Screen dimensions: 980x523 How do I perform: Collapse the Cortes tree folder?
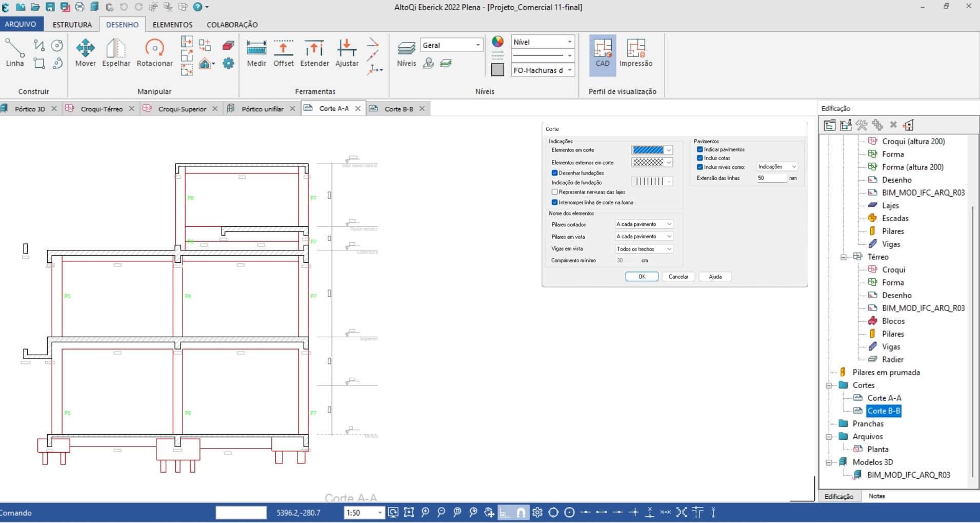pyautogui.click(x=829, y=385)
